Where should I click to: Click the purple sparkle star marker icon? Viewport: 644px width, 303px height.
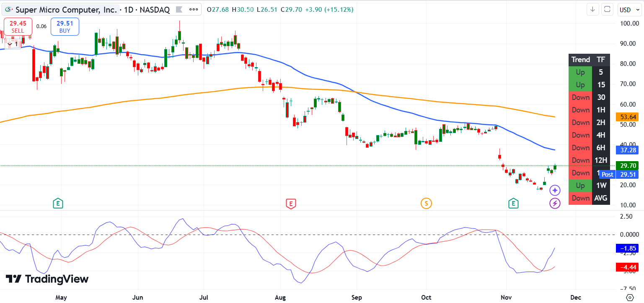tap(555, 191)
